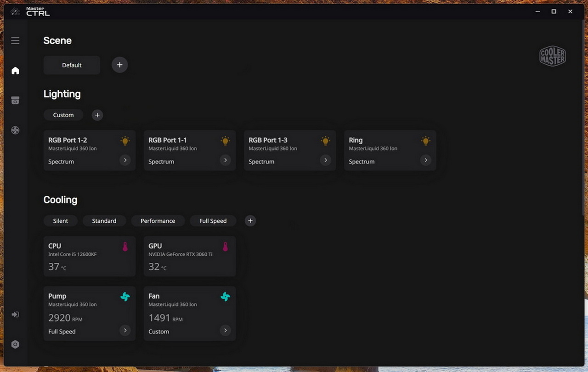Click Intel Core i5 12600KF text
This screenshot has width=588, height=372.
[73, 254]
